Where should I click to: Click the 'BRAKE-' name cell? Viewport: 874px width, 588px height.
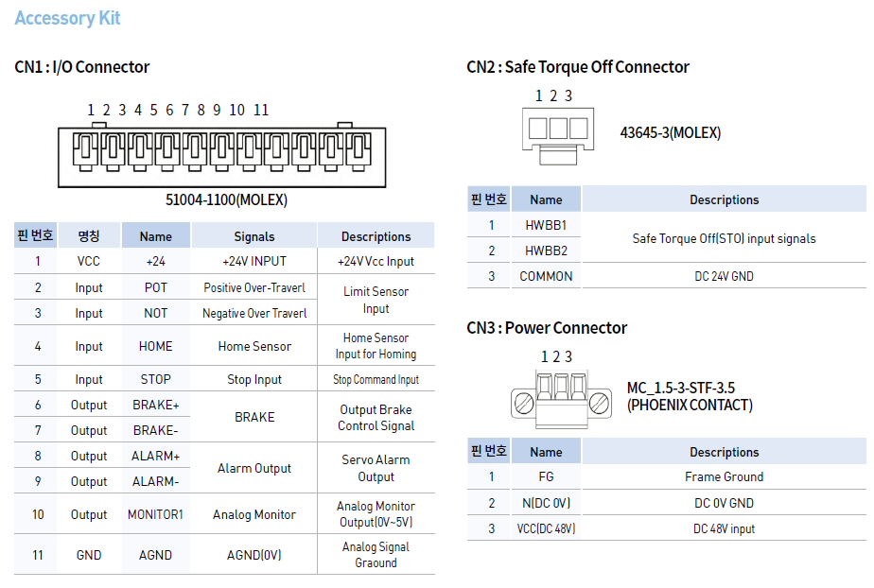coord(155,430)
